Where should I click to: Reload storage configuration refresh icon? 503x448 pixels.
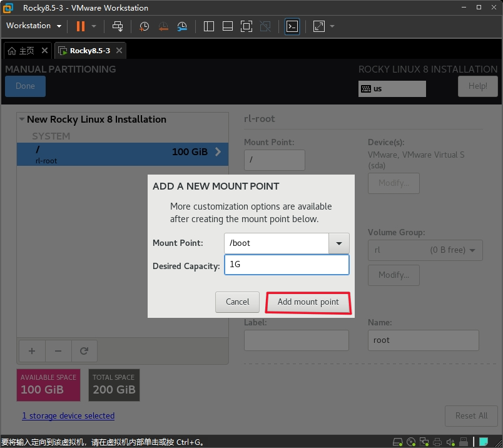click(x=84, y=351)
